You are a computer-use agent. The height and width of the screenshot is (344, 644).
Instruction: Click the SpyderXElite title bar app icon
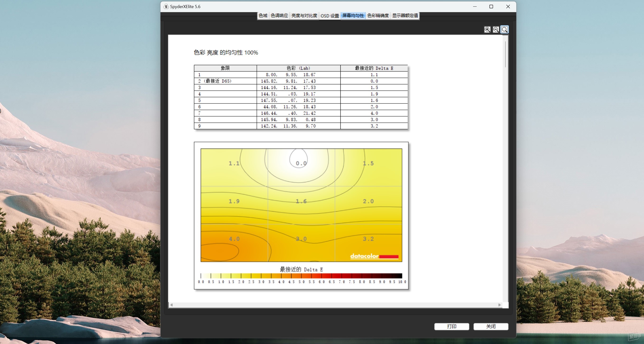[166, 6]
